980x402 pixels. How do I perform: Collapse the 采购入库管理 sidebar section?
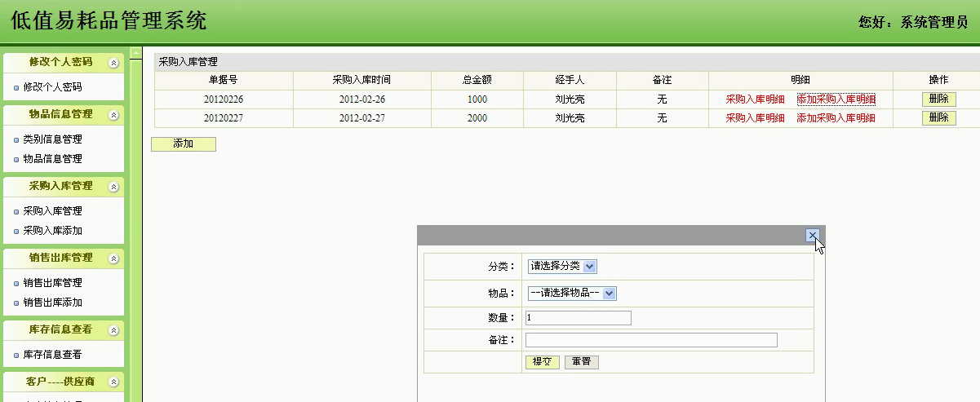[x=113, y=187]
